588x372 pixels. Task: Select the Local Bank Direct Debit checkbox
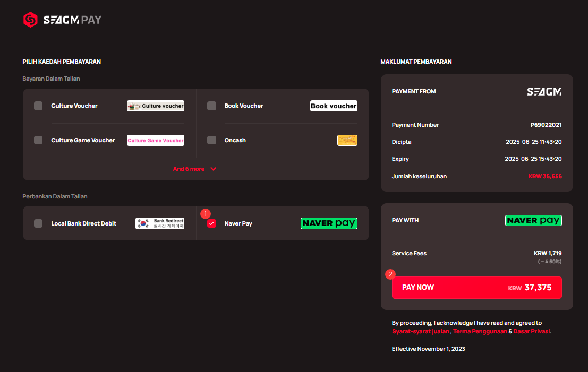pos(38,223)
